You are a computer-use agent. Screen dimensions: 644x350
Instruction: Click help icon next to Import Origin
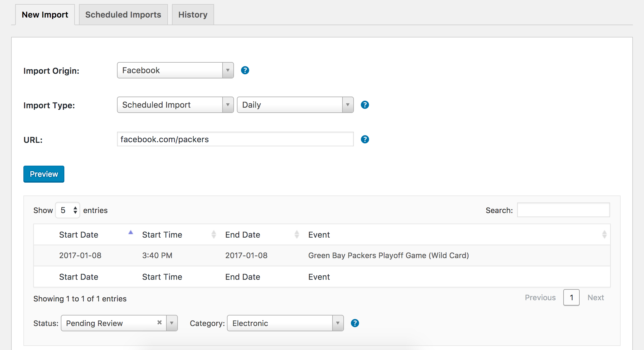coord(245,70)
